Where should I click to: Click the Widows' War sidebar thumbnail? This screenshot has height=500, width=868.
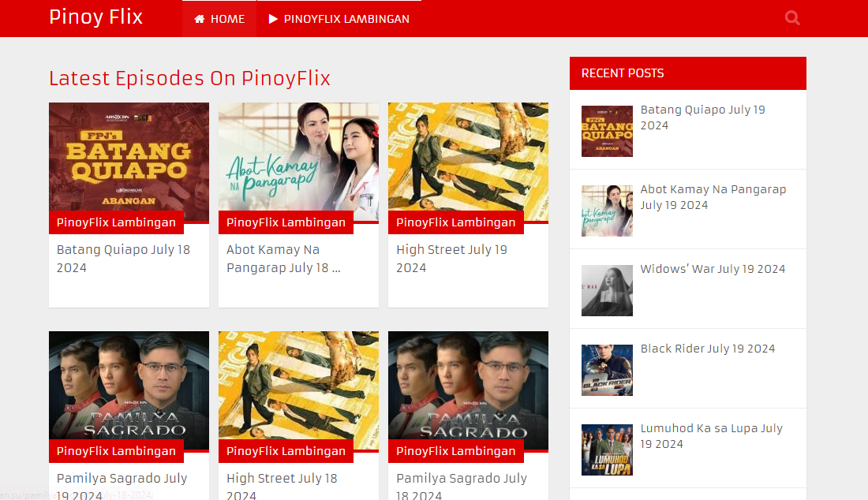click(x=607, y=290)
